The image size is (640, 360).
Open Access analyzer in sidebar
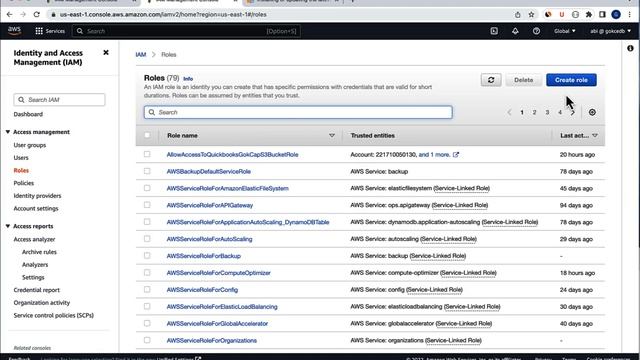pos(34,239)
